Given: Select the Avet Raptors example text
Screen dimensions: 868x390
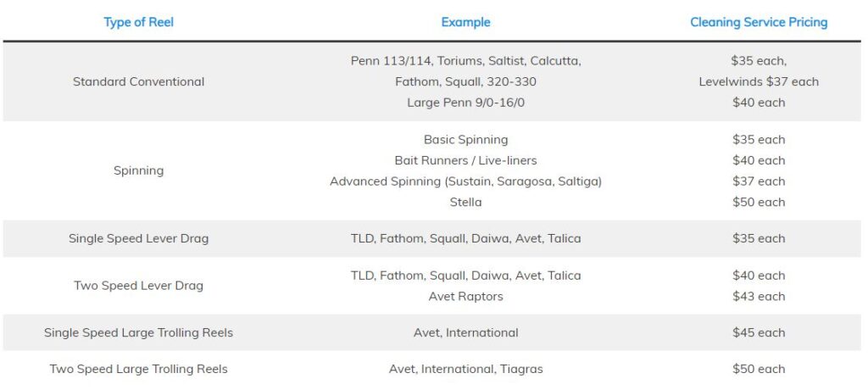Looking at the screenshot, I should pos(465,297).
